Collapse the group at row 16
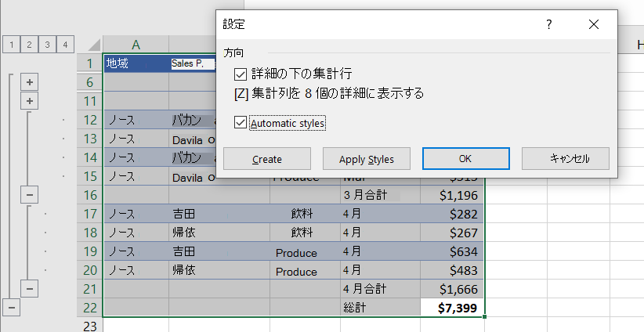Image resolution: width=644 pixels, height=332 pixels. (30, 194)
